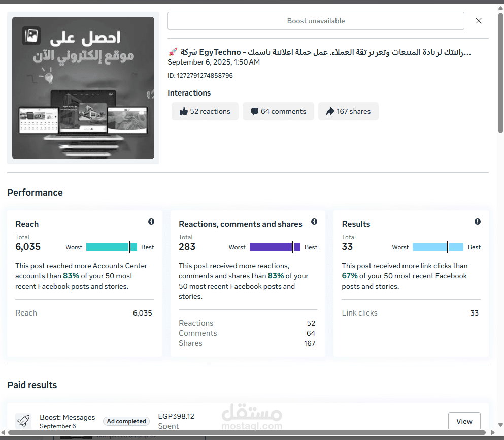The height and width of the screenshot is (440, 504).
Task: Click the Interactions heading
Action: click(x=189, y=93)
